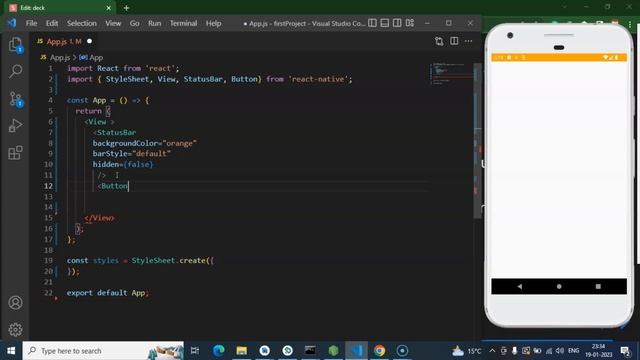The height and width of the screenshot is (360, 640).
Task: Tap the Back button on the phone emulator
Action: (519, 287)
